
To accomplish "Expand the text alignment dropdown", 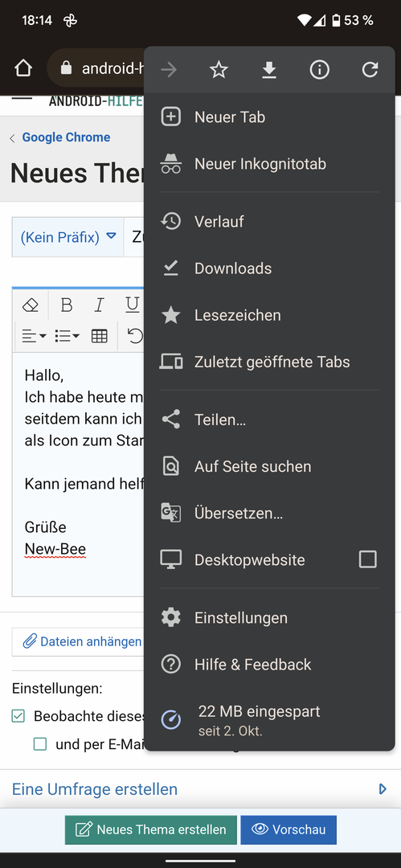I will (34, 335).
